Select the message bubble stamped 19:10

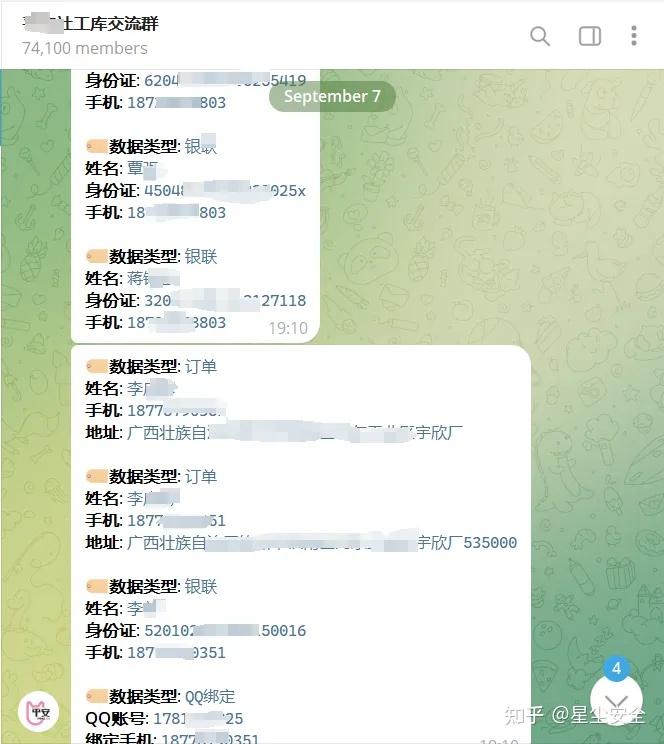[x=195, y=205]
